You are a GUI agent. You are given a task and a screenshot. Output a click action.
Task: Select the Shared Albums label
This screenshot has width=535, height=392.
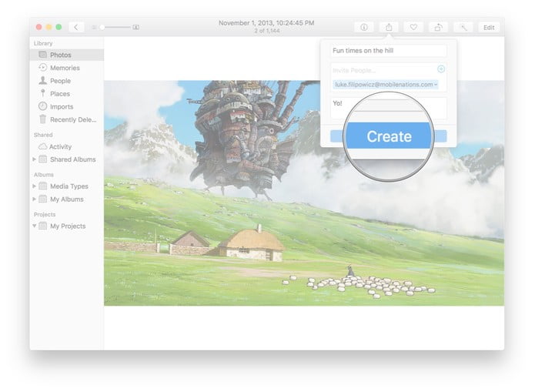coord(73,159)
